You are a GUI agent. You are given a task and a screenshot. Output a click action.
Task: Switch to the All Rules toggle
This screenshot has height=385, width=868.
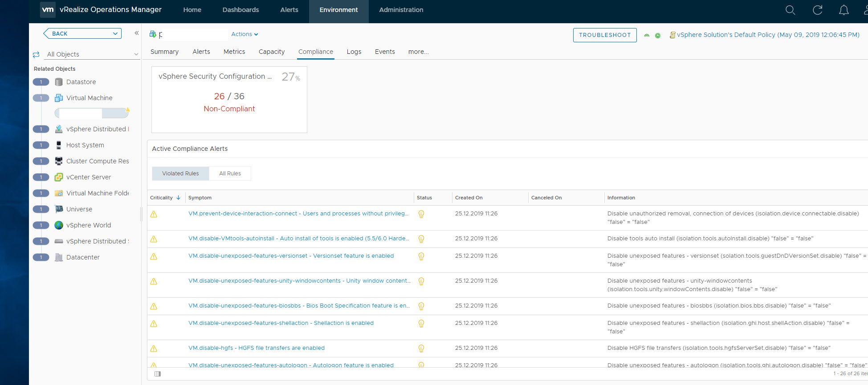tap(230, 174)
